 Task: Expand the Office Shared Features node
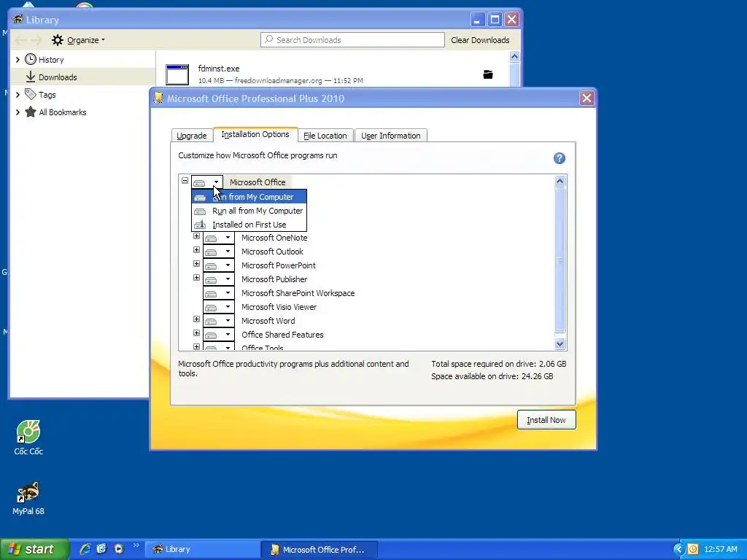(196, 332)
